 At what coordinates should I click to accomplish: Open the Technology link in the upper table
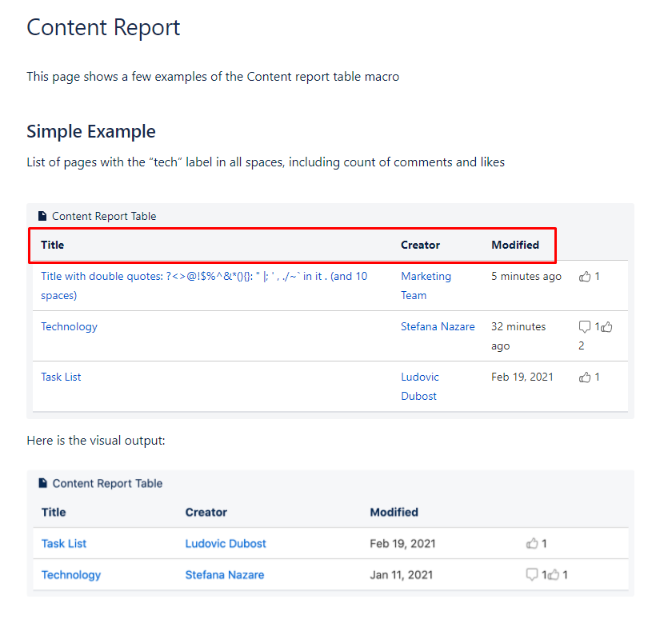click(69, 326)
